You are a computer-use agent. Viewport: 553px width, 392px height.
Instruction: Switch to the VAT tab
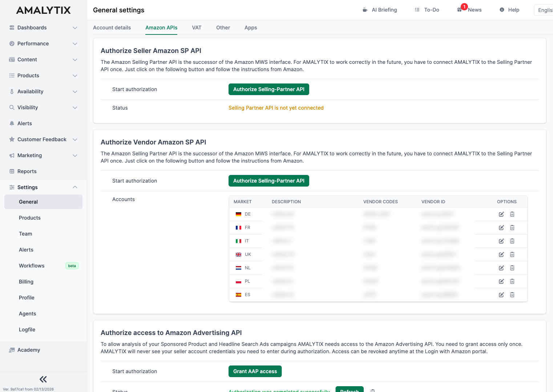(197, 28)
